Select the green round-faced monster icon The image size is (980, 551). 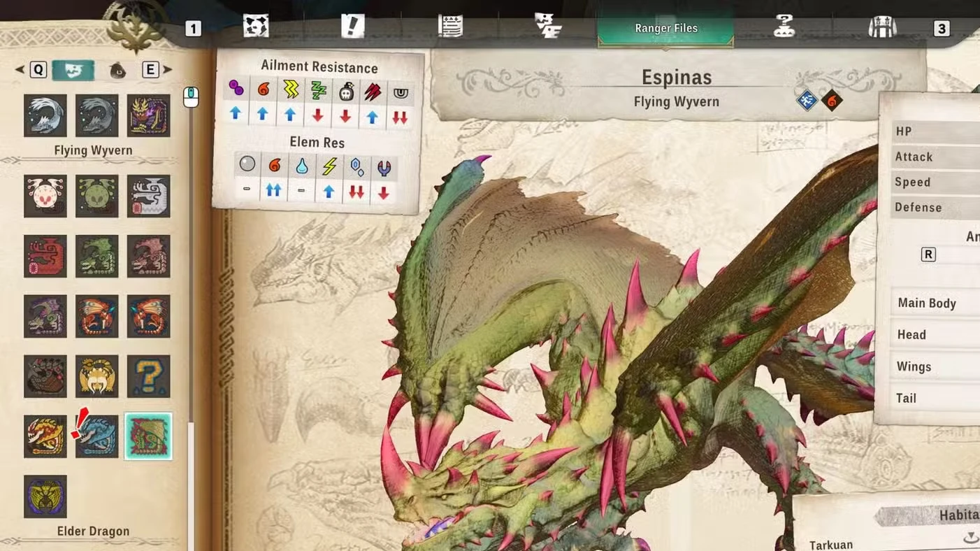click(97, 196)
